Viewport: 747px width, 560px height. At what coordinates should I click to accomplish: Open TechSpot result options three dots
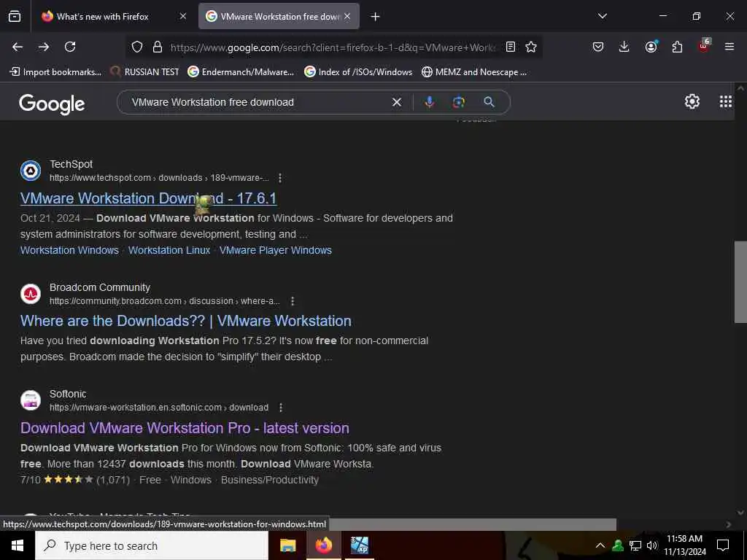280,178
